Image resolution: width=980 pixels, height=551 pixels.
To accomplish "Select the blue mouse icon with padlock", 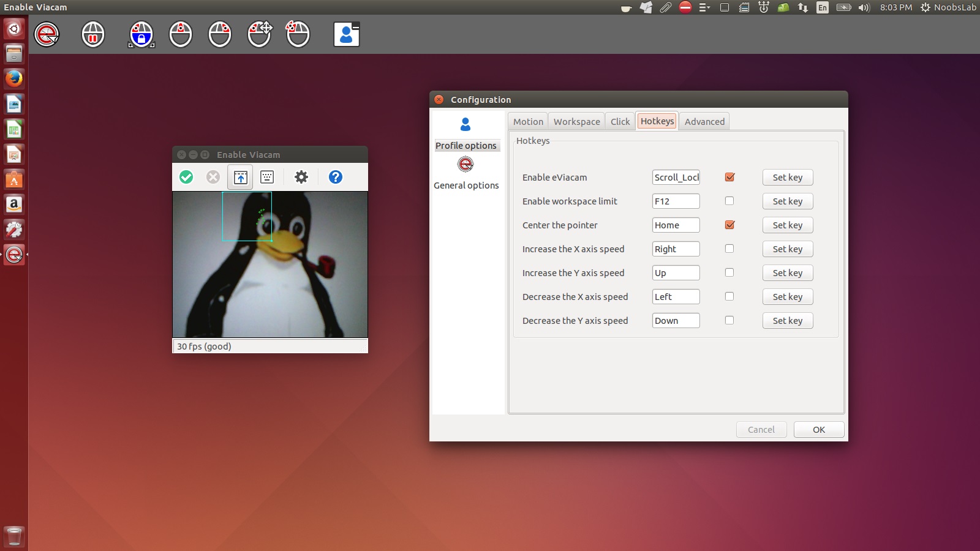I will tap(141, 34).
